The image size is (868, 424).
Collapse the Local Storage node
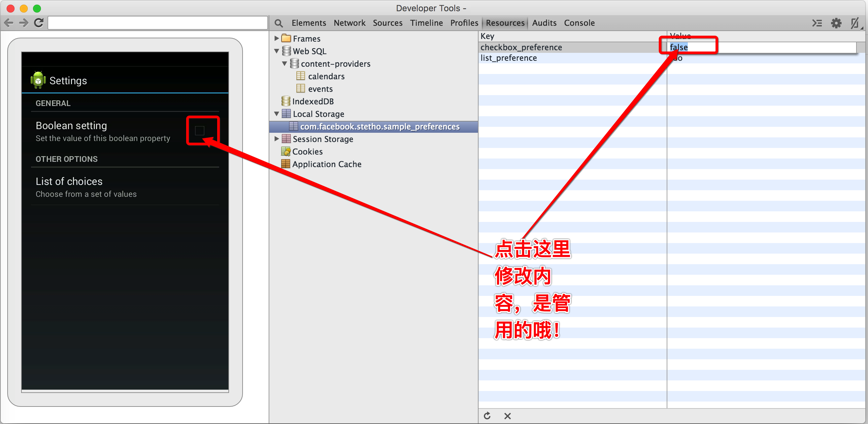tap(277, 114)
